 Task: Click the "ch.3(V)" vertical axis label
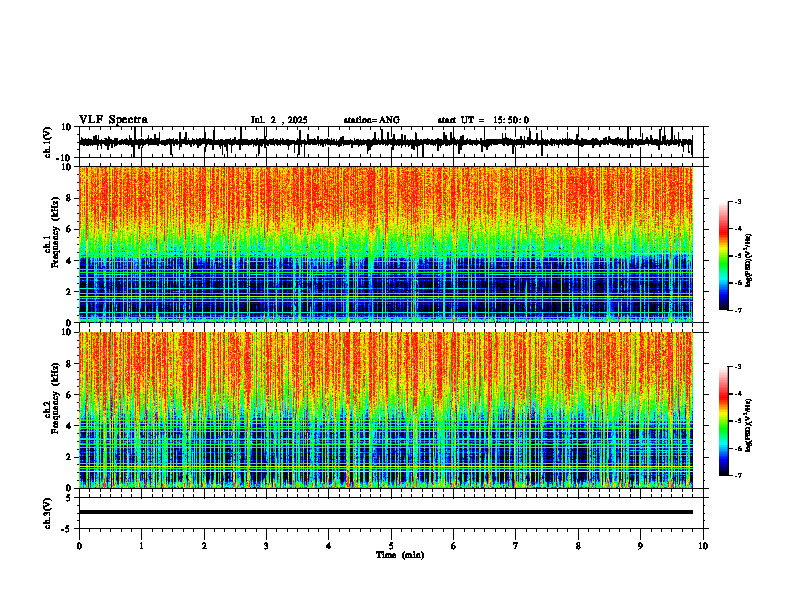click(x=48, y=513)
